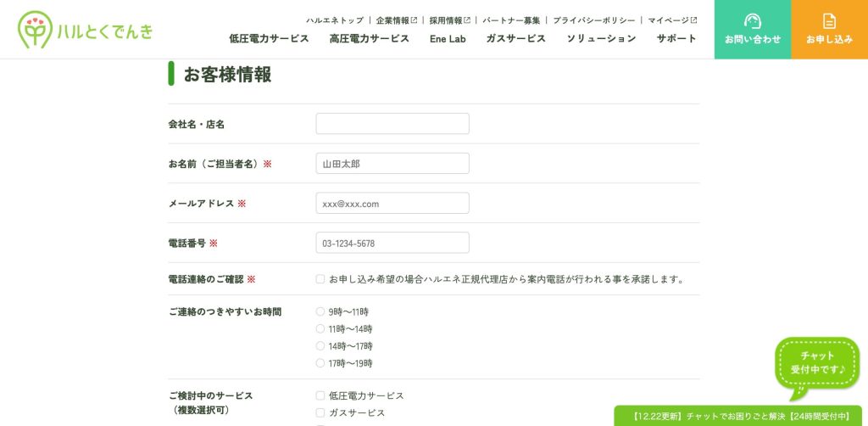Open the 低圧電力サービス menu
The width and height of the screenshot is (868, 426).
(x=269, y=38)
